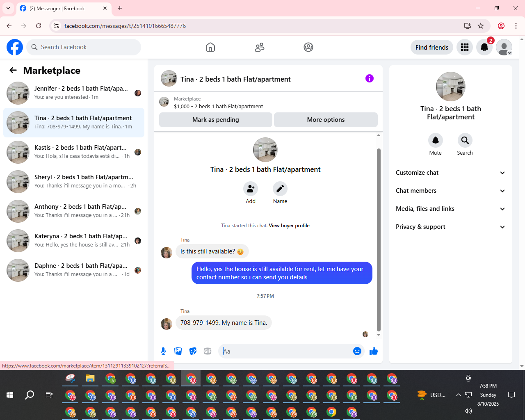This screenshot has height=420, width=525.
Task: Click the "Is this still available?" message
Action: click(x=212, y=251)
